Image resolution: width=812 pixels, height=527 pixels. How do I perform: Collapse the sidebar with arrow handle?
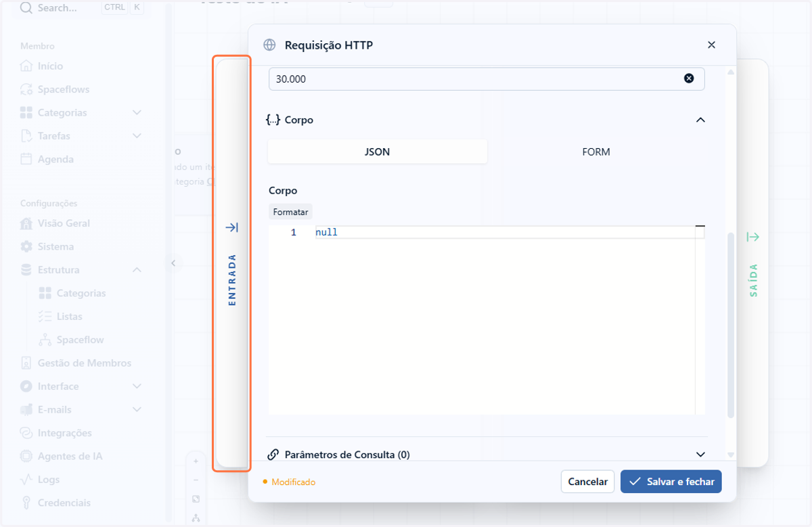pyautogui.click(x=173, y=263)
